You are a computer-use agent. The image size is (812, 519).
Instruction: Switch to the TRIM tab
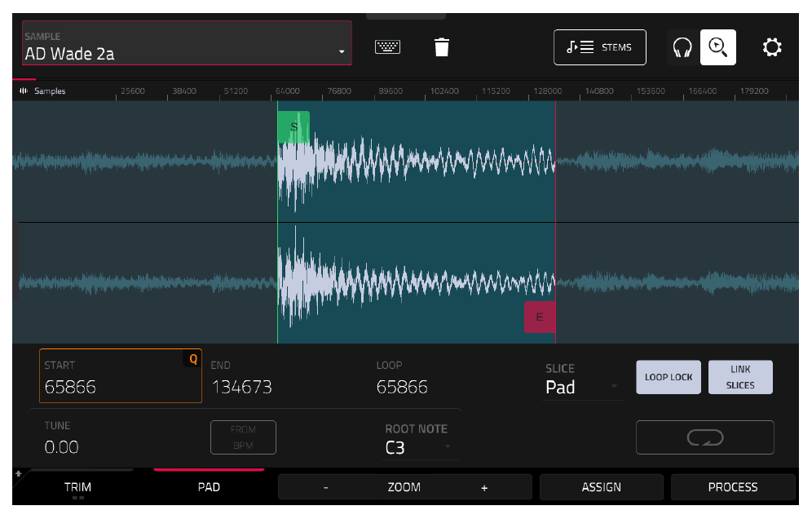(x=77, y=487)
